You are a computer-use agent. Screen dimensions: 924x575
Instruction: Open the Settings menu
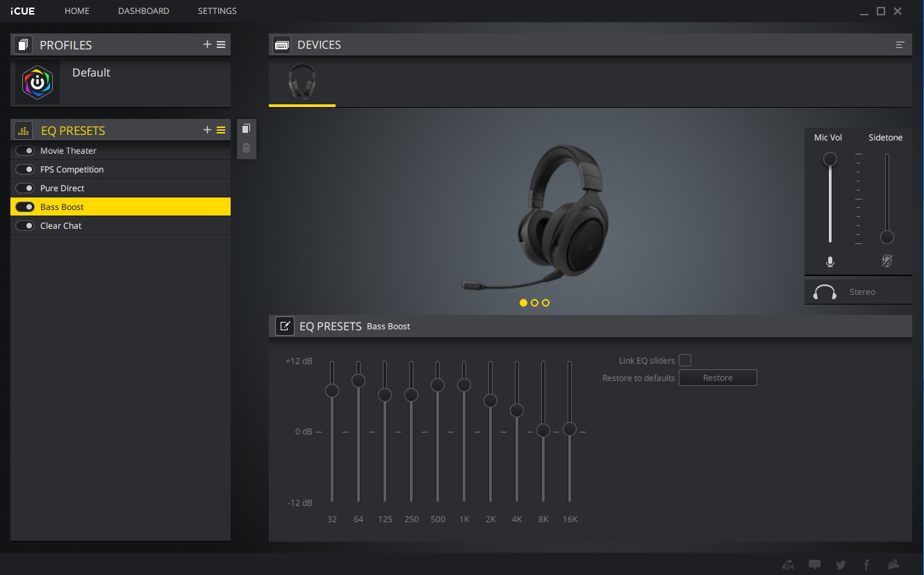tap(217, 11)
